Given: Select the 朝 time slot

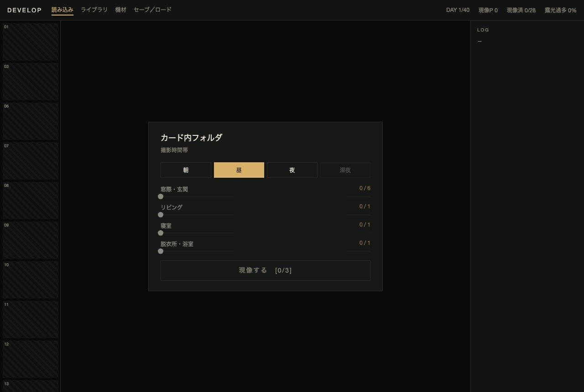Looking at the screenshot, I should coord(186,170).
